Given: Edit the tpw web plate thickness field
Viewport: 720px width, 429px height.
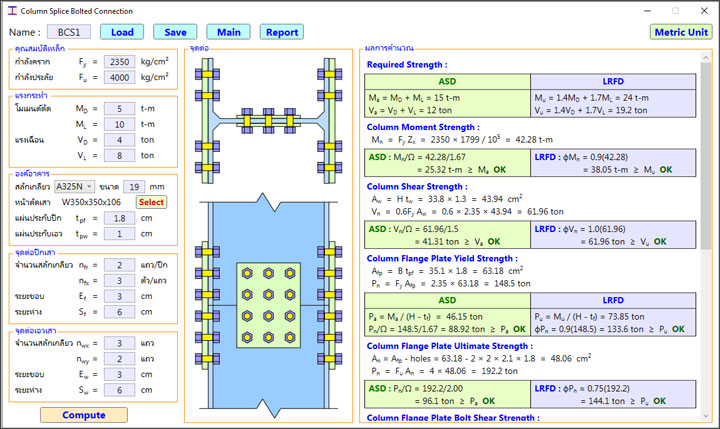Looking at the screenshot, I should pos(119,233).
